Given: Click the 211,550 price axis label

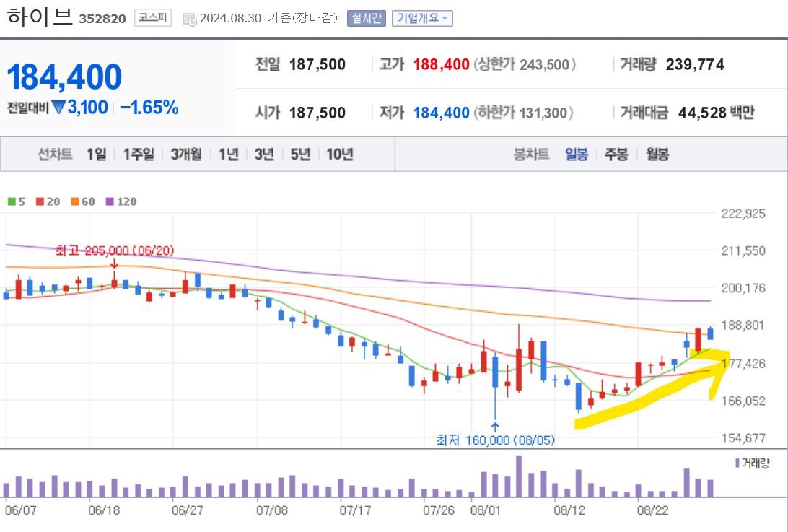Looking at the screenshot, I should coord(744,250).
